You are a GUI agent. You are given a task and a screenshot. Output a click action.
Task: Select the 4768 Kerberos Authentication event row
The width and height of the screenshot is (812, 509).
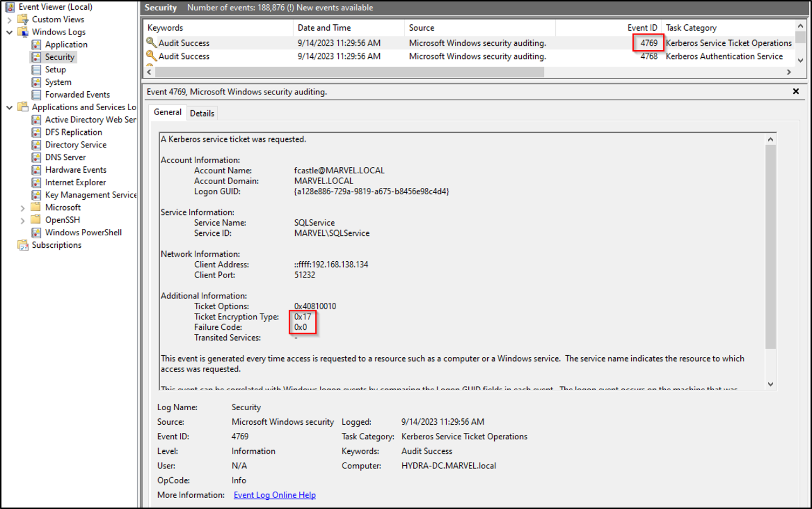coord(378,56)
